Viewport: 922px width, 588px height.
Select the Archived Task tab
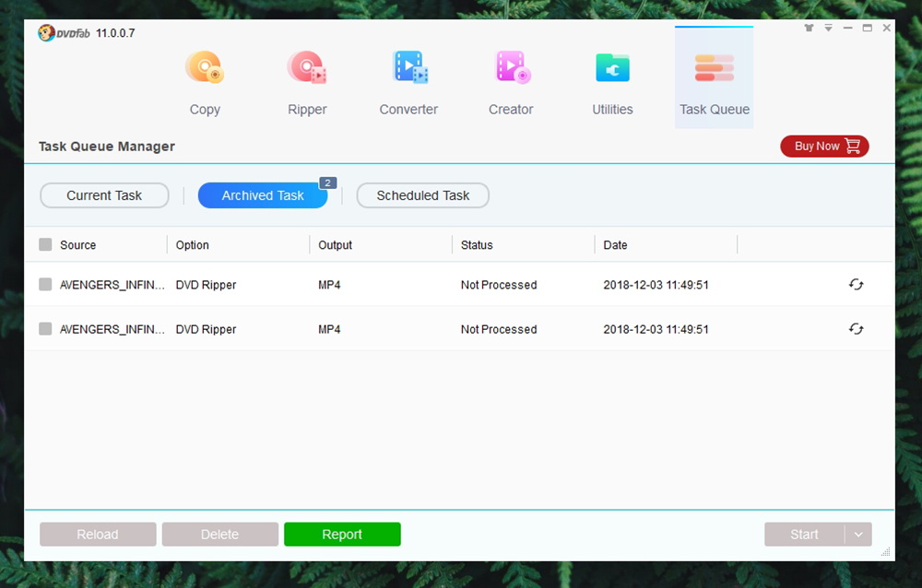click(263, 195)
